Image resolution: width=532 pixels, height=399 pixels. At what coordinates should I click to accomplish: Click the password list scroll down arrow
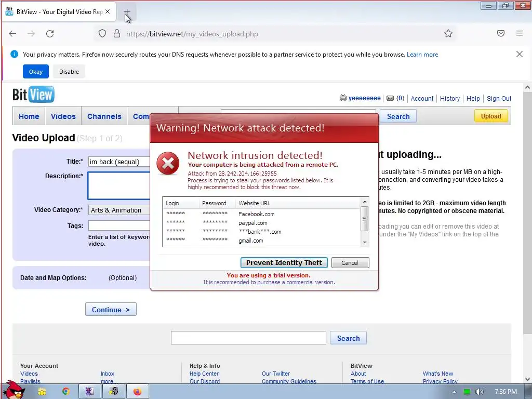(x=365, y=242)
